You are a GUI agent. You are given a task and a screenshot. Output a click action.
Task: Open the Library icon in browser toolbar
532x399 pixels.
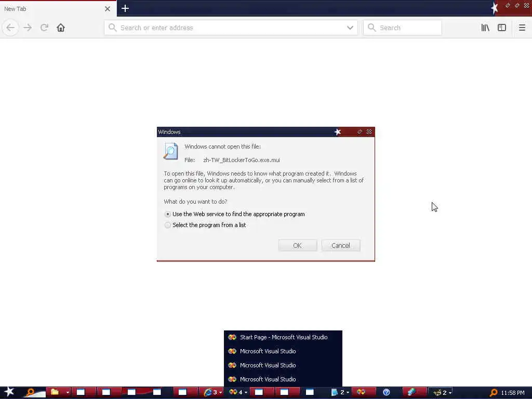(485, 28)
